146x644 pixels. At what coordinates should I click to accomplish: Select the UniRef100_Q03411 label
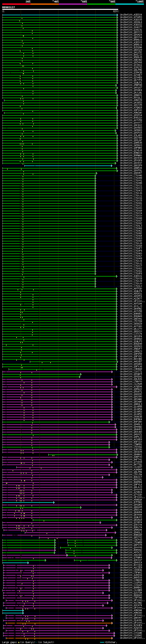click(131, 65)
